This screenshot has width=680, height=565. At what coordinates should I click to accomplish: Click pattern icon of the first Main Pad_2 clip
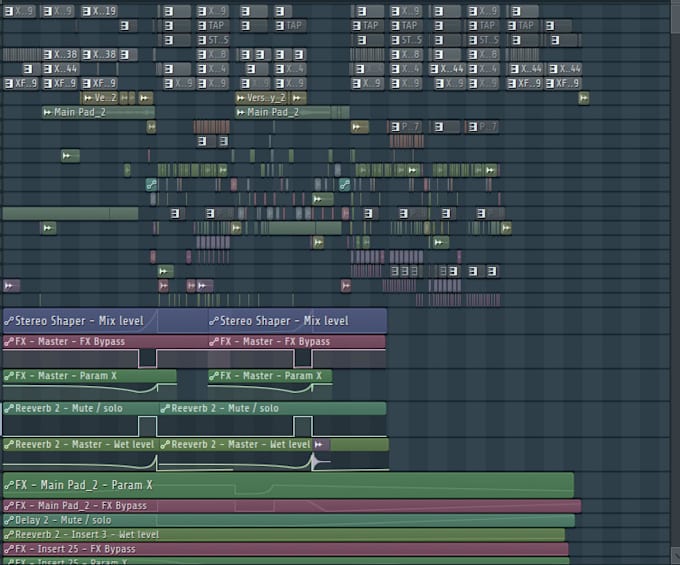point(47,112)
